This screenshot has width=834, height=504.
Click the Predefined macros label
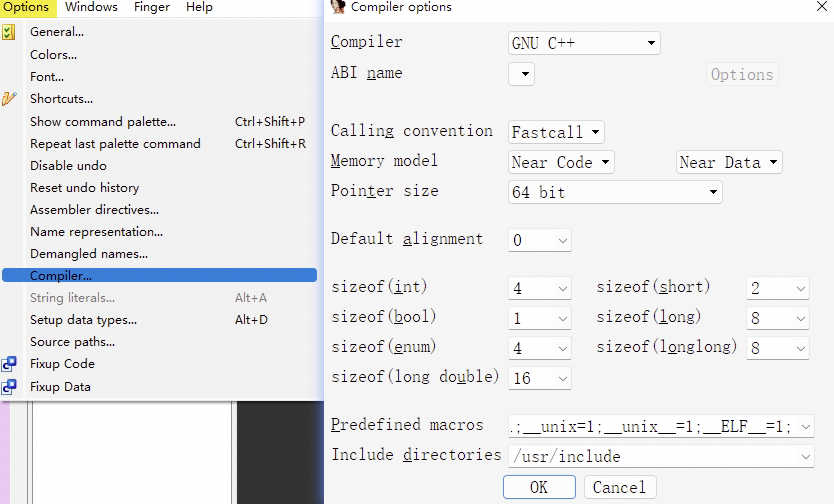(407, 425)
